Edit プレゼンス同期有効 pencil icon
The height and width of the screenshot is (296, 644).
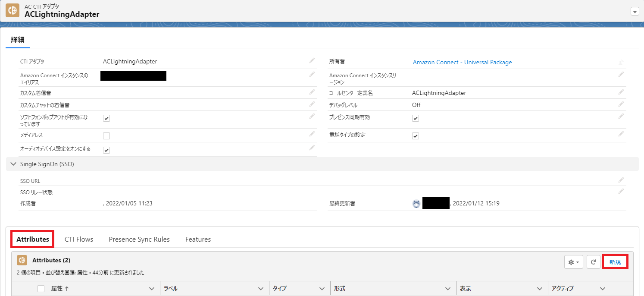(621, 116)
